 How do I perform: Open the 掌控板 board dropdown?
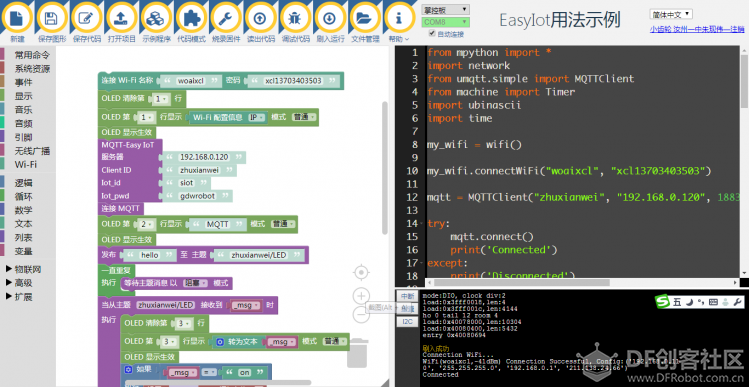coord(446,10)
